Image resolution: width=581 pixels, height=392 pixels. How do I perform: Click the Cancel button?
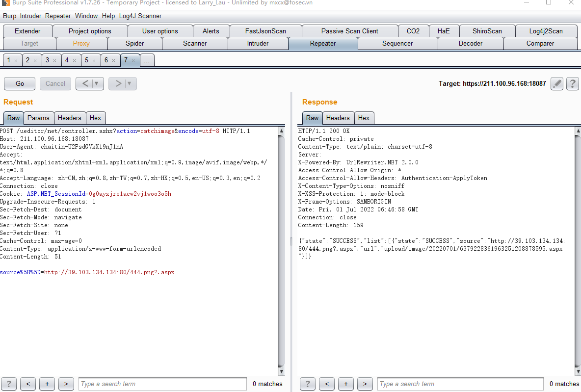pos(55,84)
